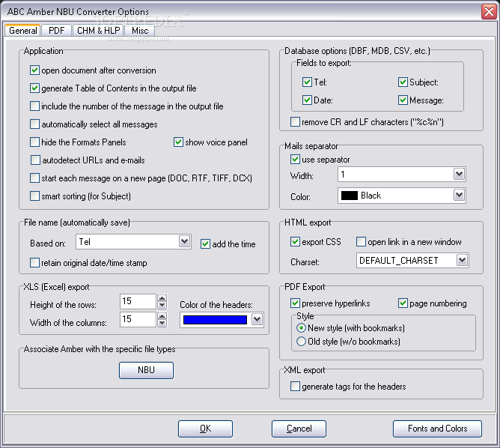Check retain original date/time stamp
The width and height of the screenshot is (500, 448).
(x=34, y=263)
